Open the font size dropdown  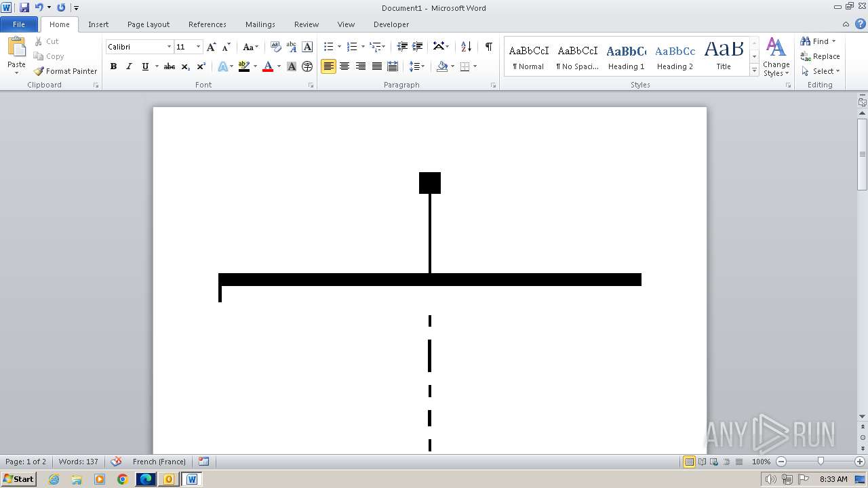(x=198, y=47)
